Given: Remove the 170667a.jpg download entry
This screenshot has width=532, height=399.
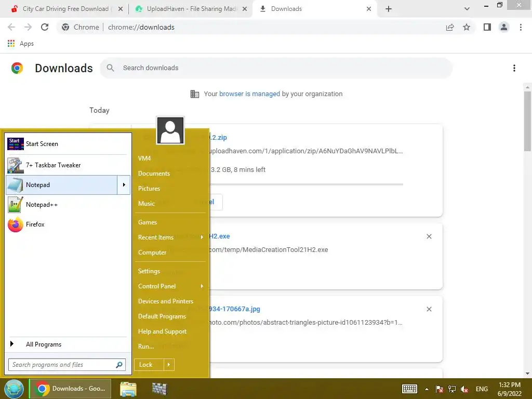Looking at the screenshot, I should (429, 309).
